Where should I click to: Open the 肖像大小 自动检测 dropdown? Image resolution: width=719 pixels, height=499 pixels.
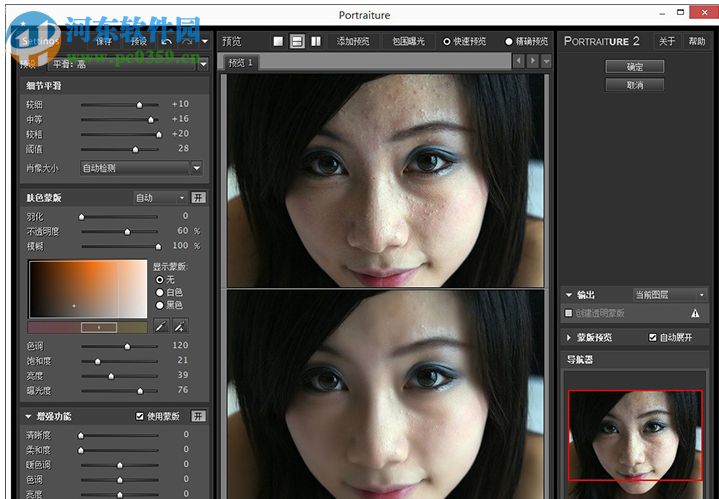pos(197,168)
